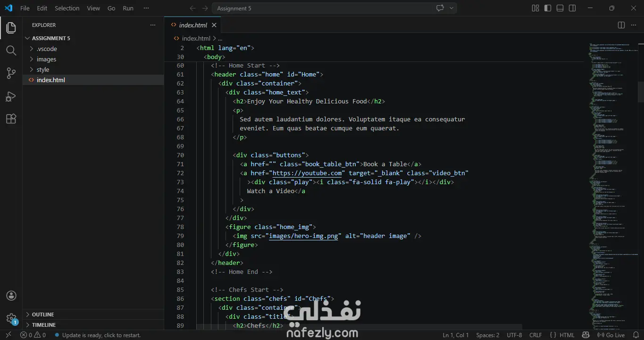Open the Edit menu
This screenshot has width=644, height=340.
[x=42, y=8]
